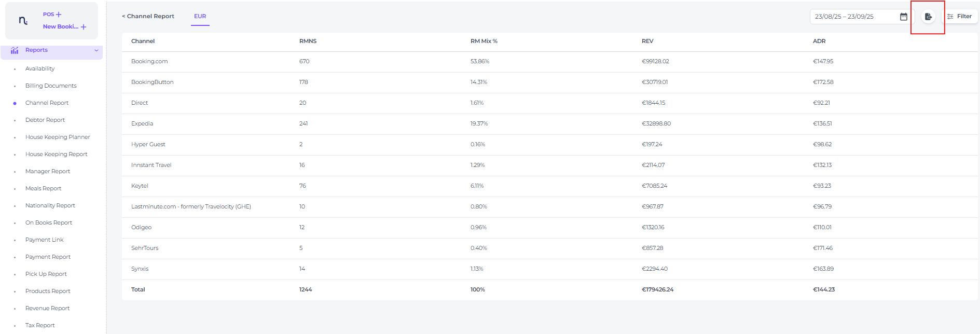The width and height of the screenshot is (980, 334).
Task: Click the Reports bar chart icon
Action: pos(15,50)
